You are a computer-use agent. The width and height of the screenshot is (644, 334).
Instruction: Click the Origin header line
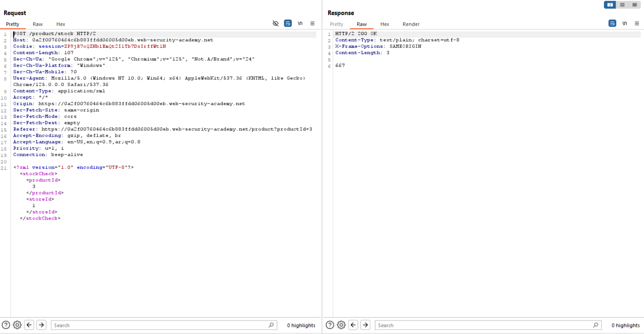pyautogui.click(x=129, y=104)
